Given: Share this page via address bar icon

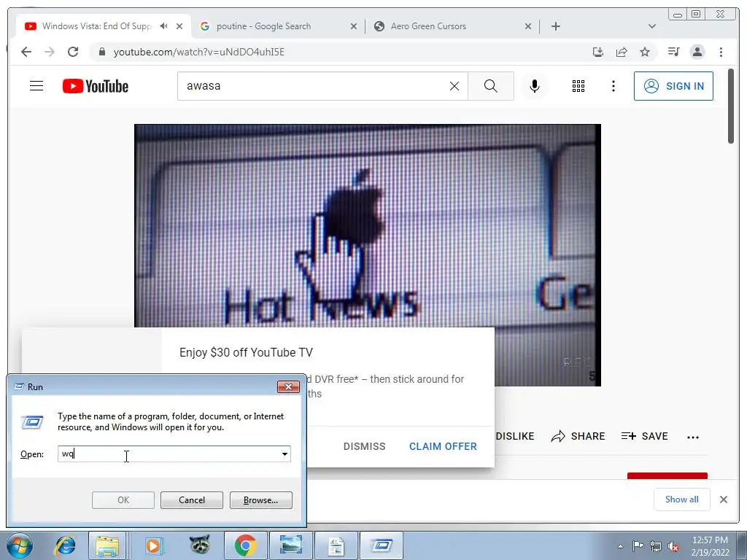Looking at the screenshot, I should click(x=622, y=52).
